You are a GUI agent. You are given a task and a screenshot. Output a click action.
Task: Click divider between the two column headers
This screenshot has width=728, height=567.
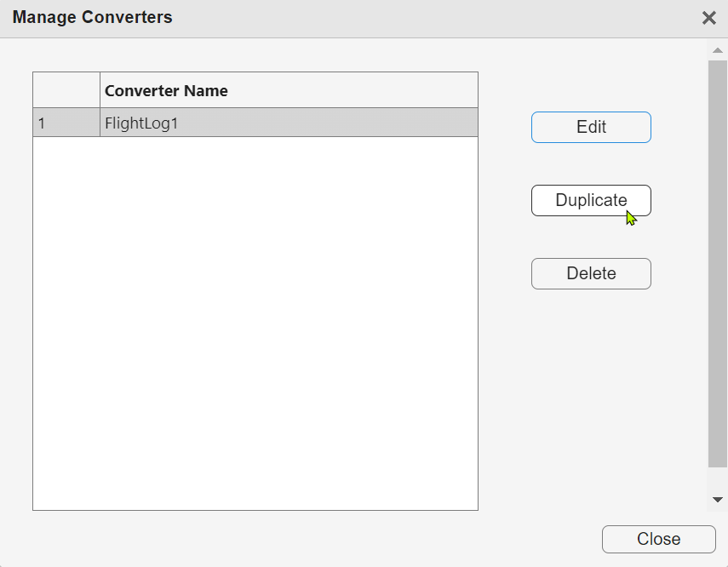click(x=100, y=90)
